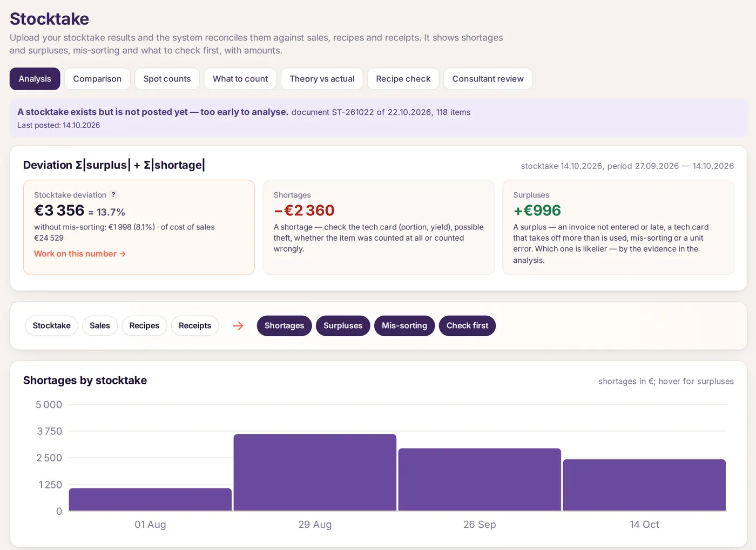Open the Check first pill

(x=467, y=326)
